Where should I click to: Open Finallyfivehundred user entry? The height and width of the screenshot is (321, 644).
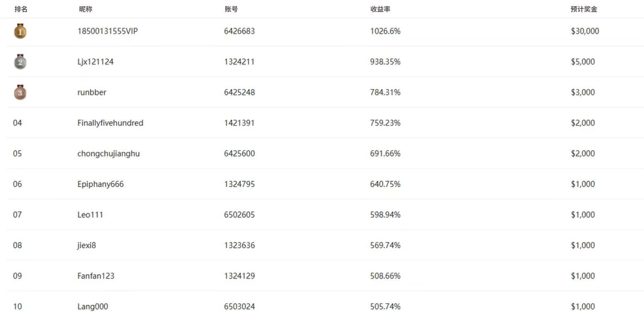tap(111, 123)
